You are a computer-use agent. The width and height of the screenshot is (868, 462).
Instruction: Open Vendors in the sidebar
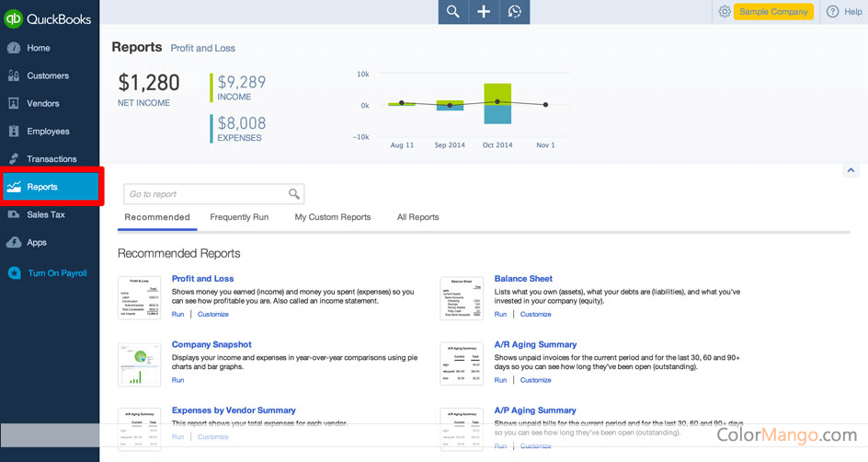pyautogui.click(x=42, y=104)
